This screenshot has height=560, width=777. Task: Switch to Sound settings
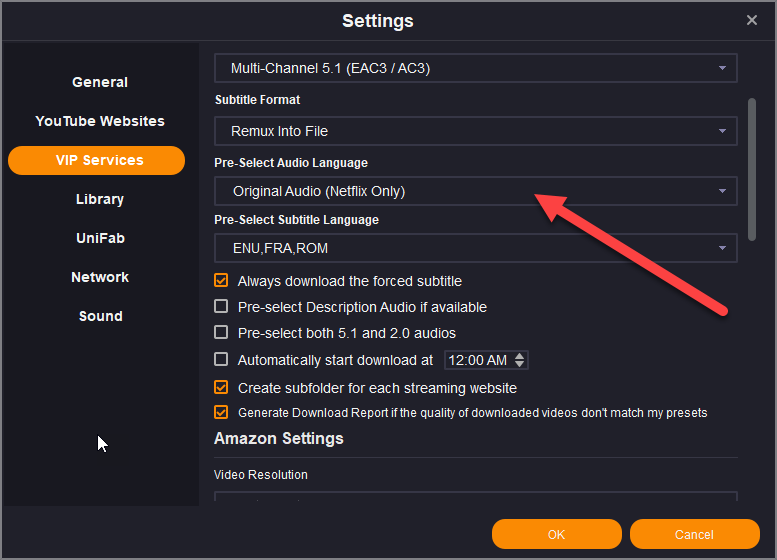pos(100,316)
